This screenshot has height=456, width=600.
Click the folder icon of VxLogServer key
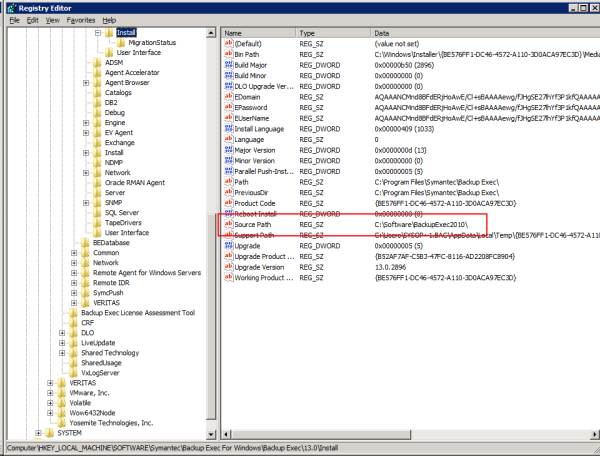click(73, 373)
